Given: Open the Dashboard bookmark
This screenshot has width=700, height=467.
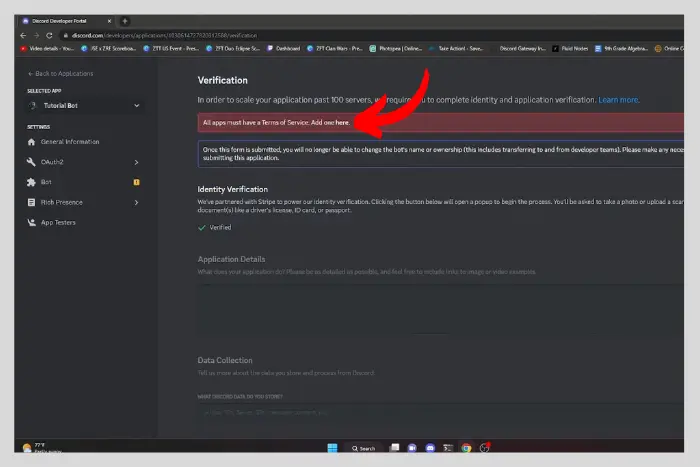Looking at the screenshot, I should [283, 48].
